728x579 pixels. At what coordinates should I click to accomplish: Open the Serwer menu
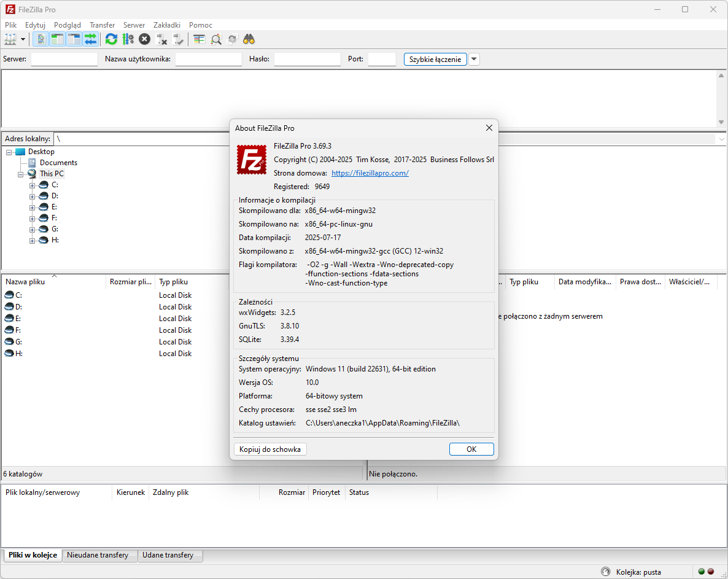[x=134, y=25]
